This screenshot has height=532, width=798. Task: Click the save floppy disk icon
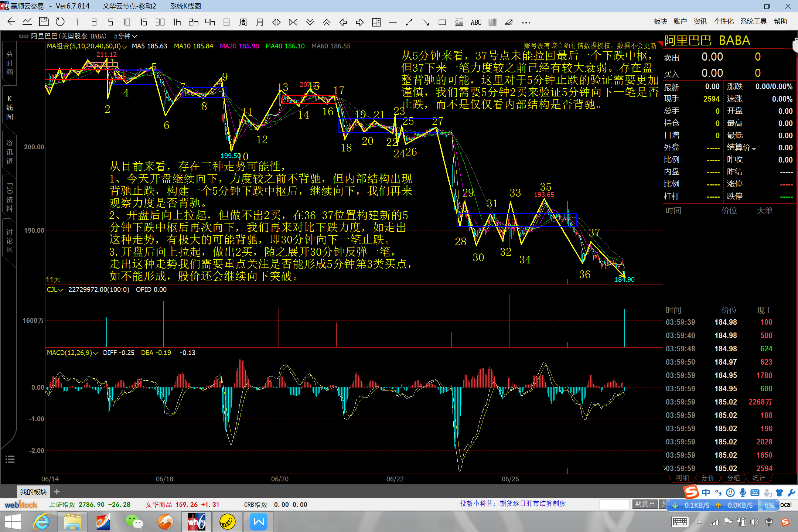[x=44, y=22]
